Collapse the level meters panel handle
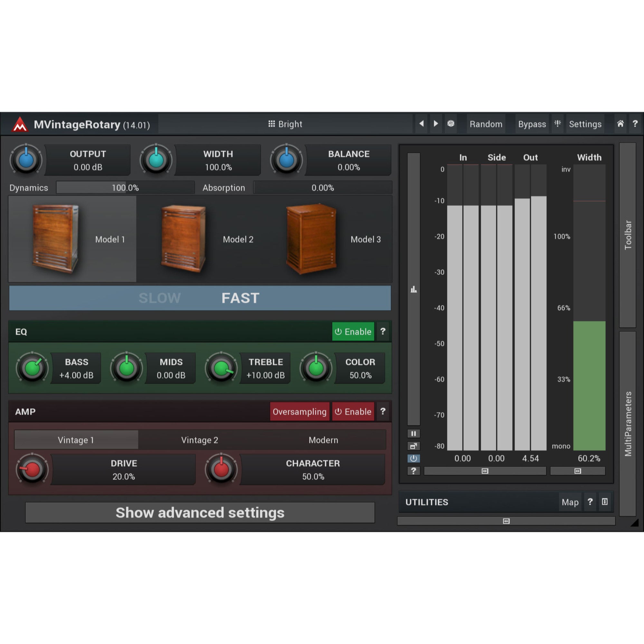Screen dimensions: 644x644 [485, 471]
